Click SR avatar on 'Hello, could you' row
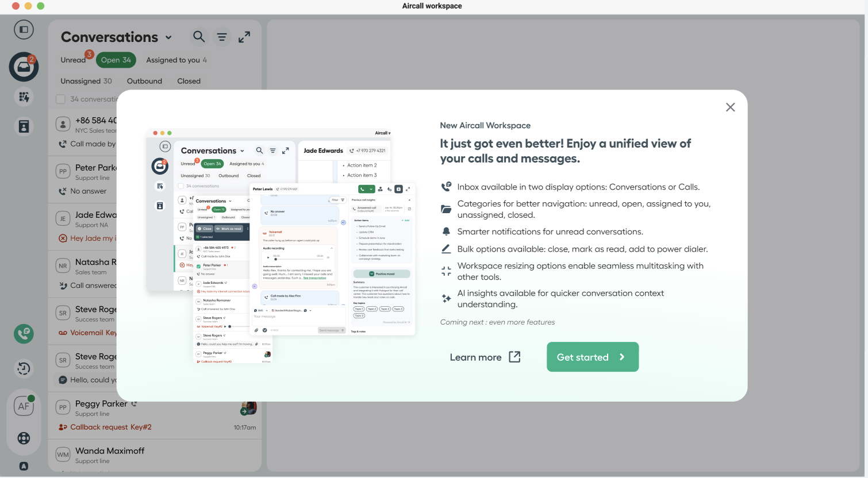868x478 pixels. [x=63, y=360]
